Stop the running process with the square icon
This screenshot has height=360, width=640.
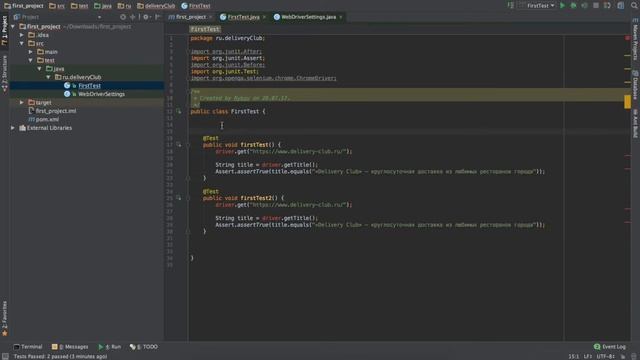pyautogui.click(x=596, y=6)
